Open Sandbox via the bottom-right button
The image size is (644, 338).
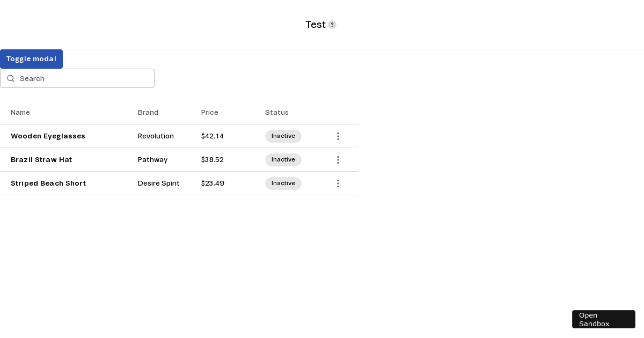[x=603, y=319]
